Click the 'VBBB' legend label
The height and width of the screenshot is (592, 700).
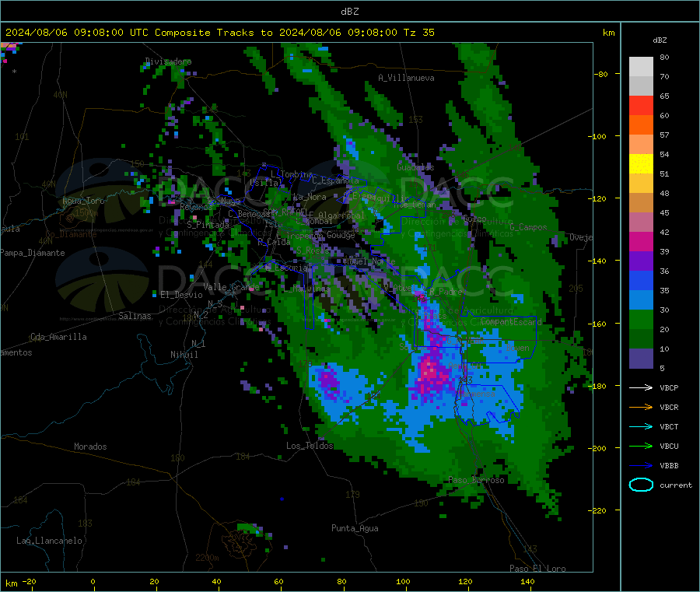(669, 465)
